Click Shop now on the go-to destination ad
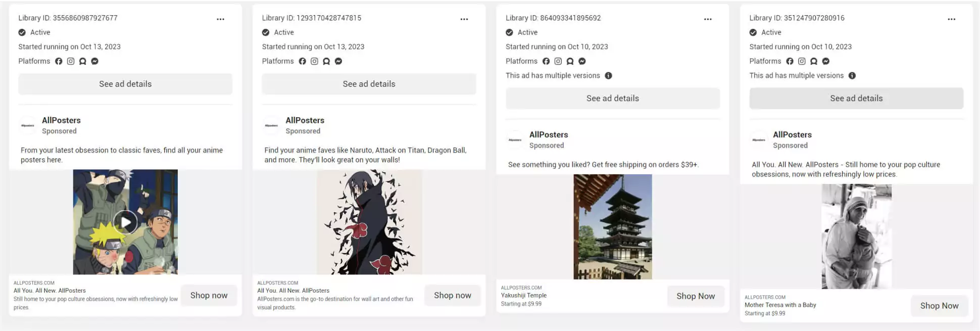980x331 pixels. [x=453, y=296]
